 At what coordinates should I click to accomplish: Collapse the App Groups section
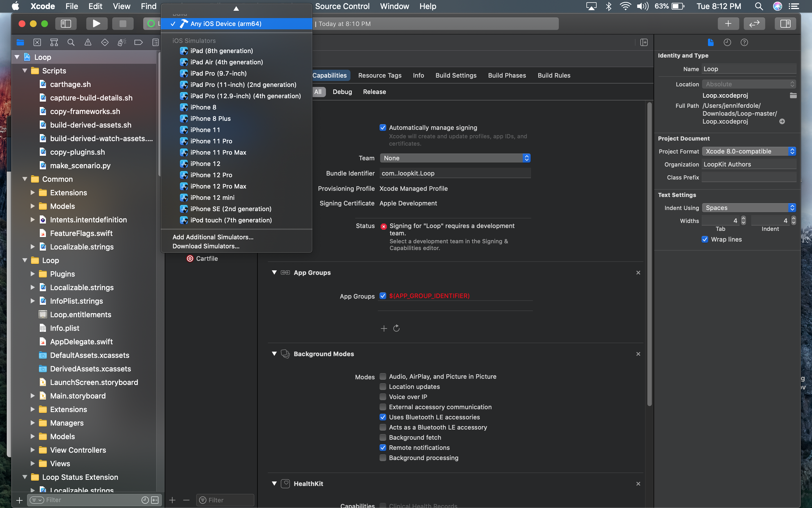point(274,272)
